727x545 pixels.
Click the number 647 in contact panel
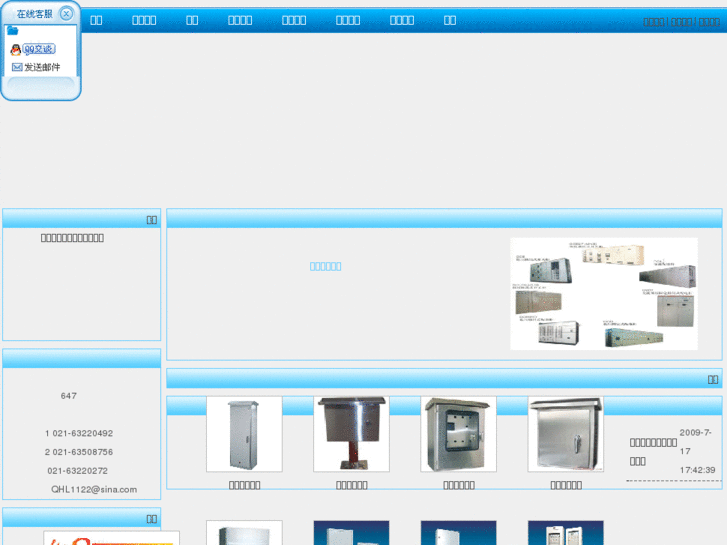[69, 396]
